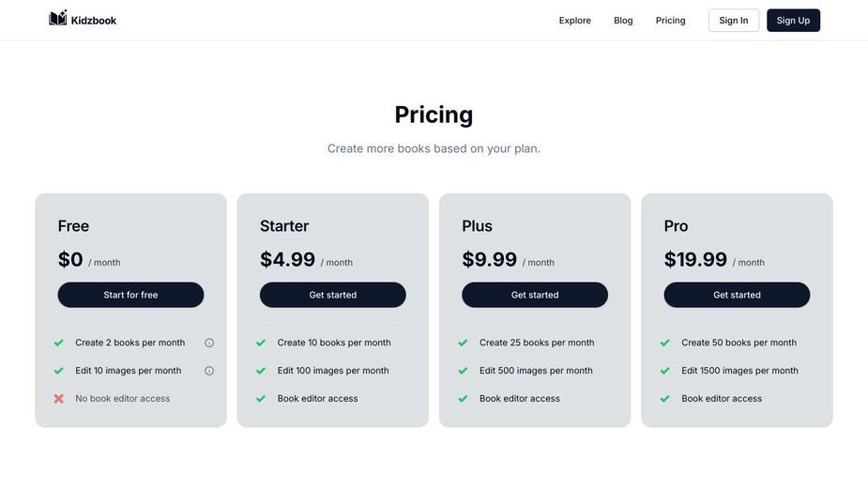Open the Explore menu item
Screen dimensions: 868x488
(574, 21)
